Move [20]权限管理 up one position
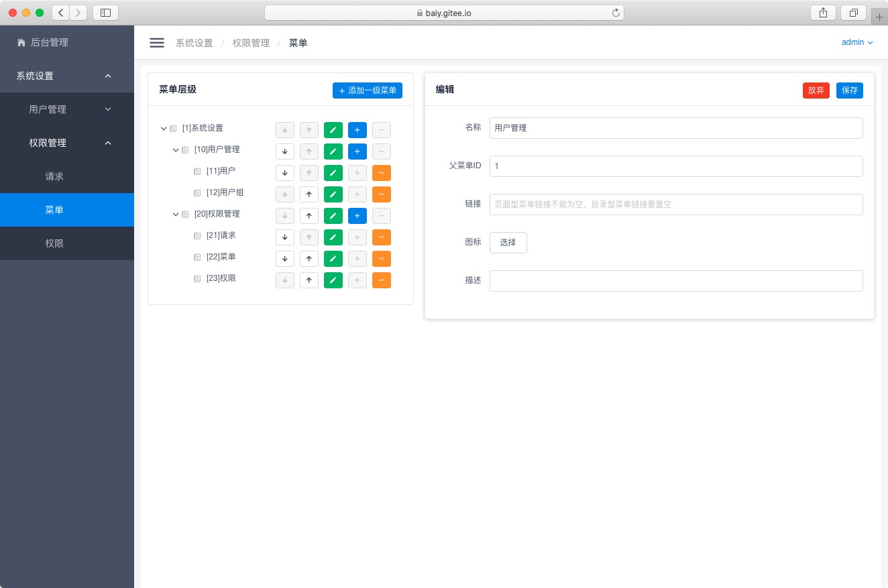 tap(309, 216)
